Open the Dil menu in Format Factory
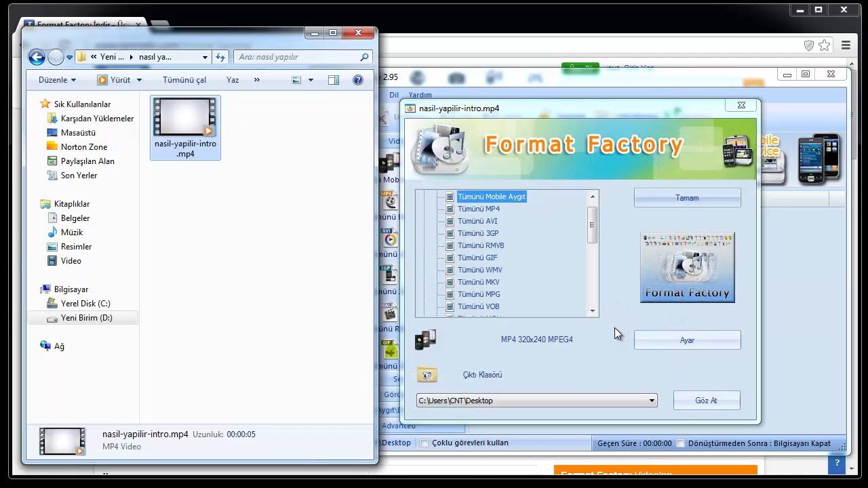This screenshot has height=488, width=868. pos(394,95)
